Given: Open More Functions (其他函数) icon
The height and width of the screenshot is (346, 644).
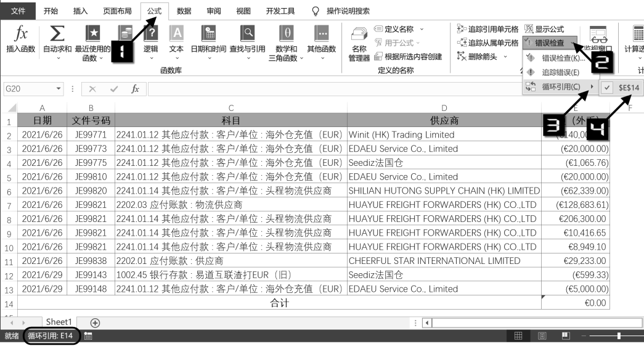Looking at the screenshot, I should [x=321, y=34].
